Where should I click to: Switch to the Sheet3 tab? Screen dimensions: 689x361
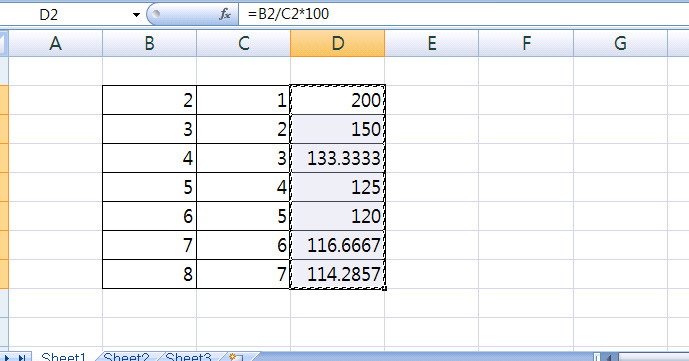click(188, 357)
